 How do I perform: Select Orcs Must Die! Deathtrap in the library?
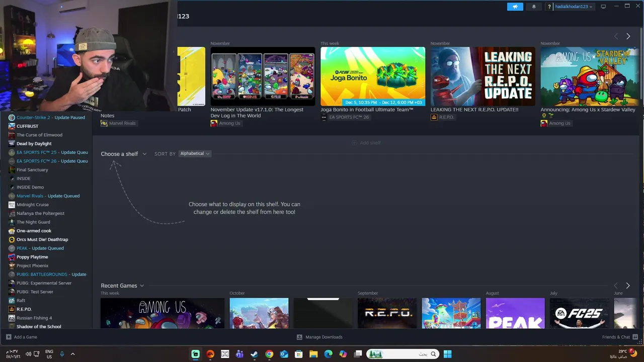click(42, 239)
